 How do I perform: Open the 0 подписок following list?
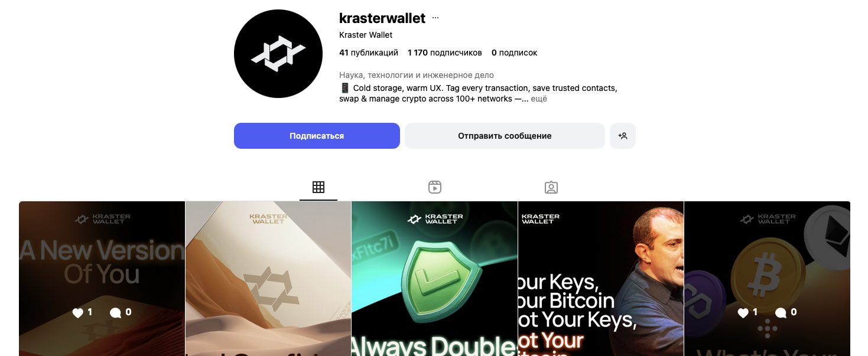click(x=514, y=53)
